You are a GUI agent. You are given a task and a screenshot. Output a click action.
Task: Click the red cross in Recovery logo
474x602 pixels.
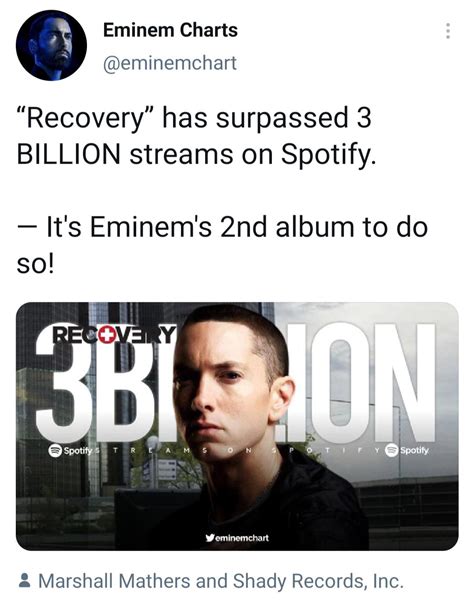(x=107, y=335)
